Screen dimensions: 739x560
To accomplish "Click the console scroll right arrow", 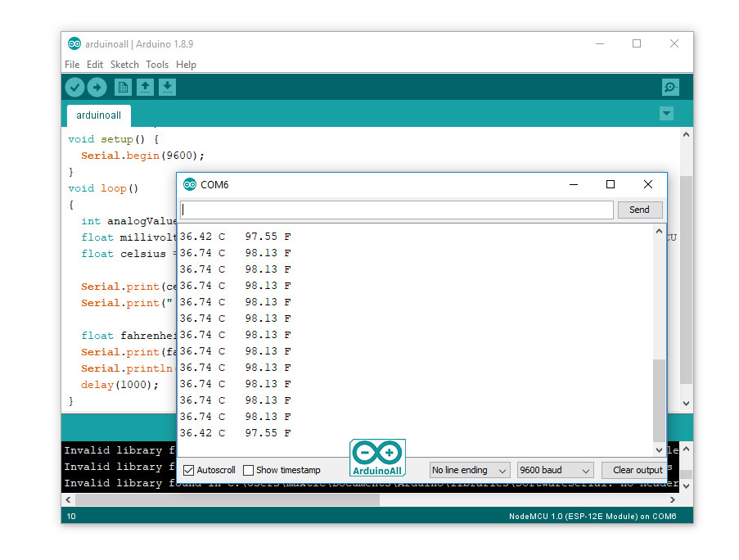I will [x=673, y=499].
